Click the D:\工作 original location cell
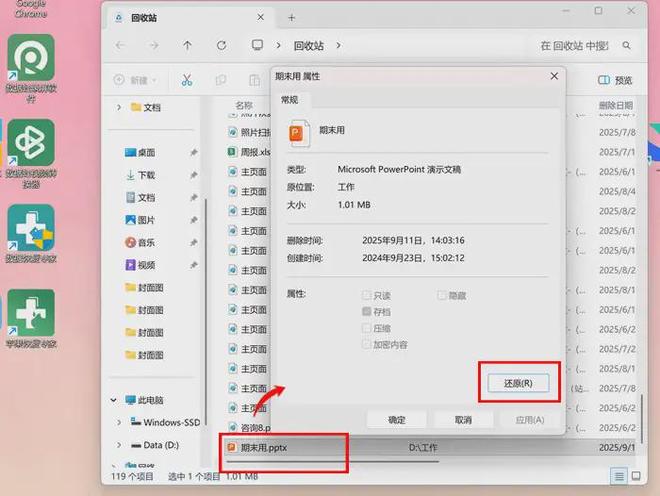The width and height of the screenshot is (660, 496). click(423, 448)
